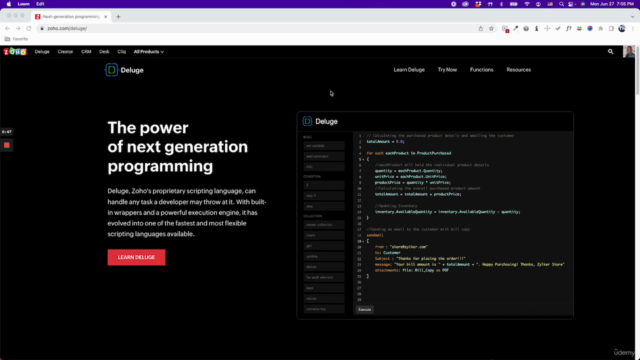This screenshot has height=360, width=640.
Task: Open the Resources link
Action: point(519,70)
